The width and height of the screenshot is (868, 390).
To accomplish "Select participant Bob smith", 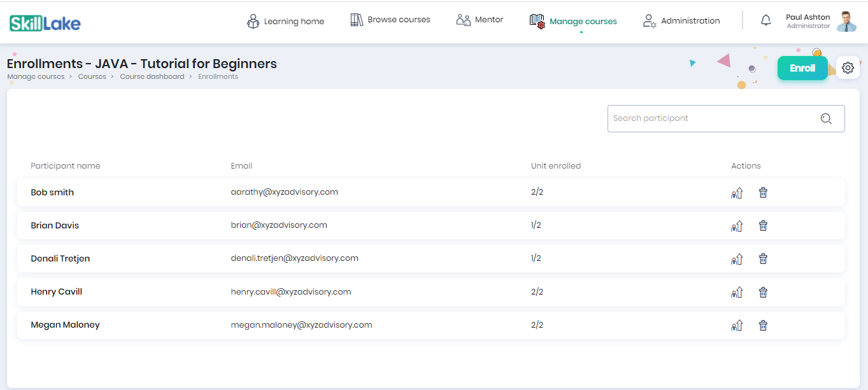I will click(x=52, y=192).
